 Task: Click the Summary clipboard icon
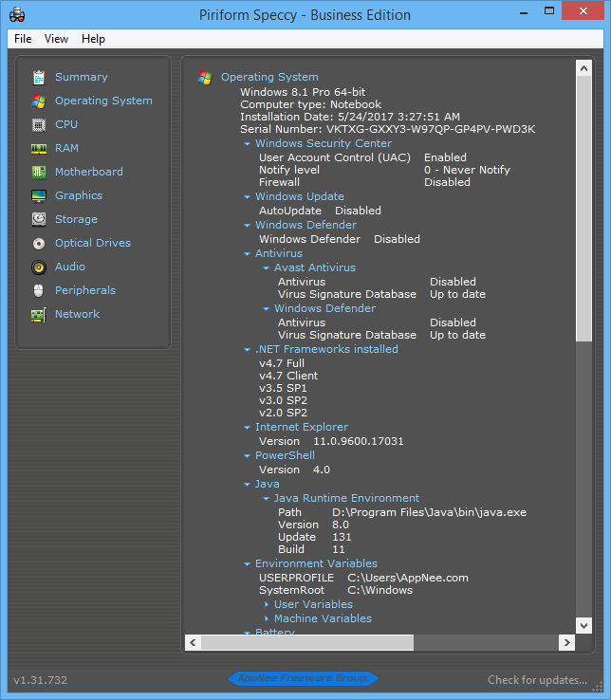click(39, 77)
